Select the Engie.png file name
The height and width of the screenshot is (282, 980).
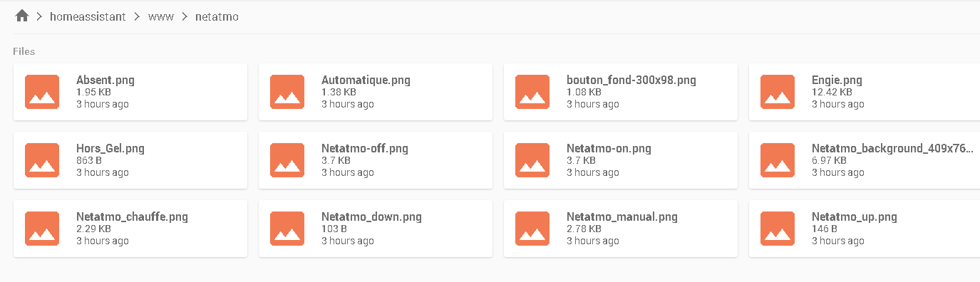click(837, 80)
